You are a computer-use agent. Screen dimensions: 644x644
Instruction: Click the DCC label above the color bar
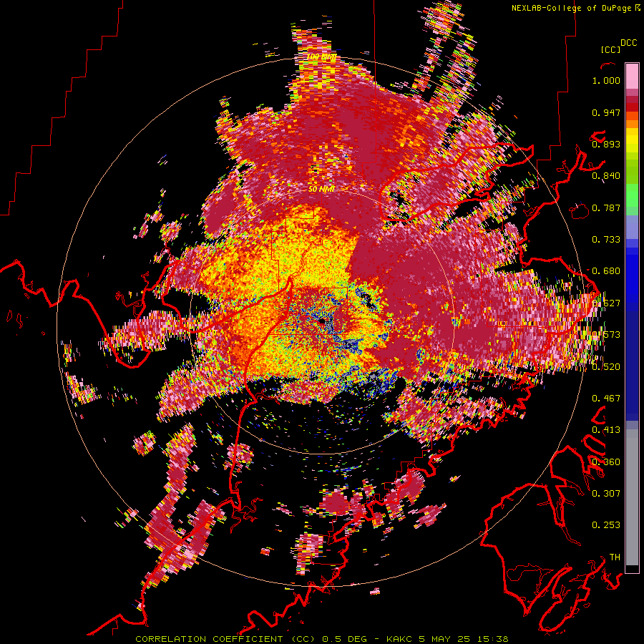tap(628, 43)
